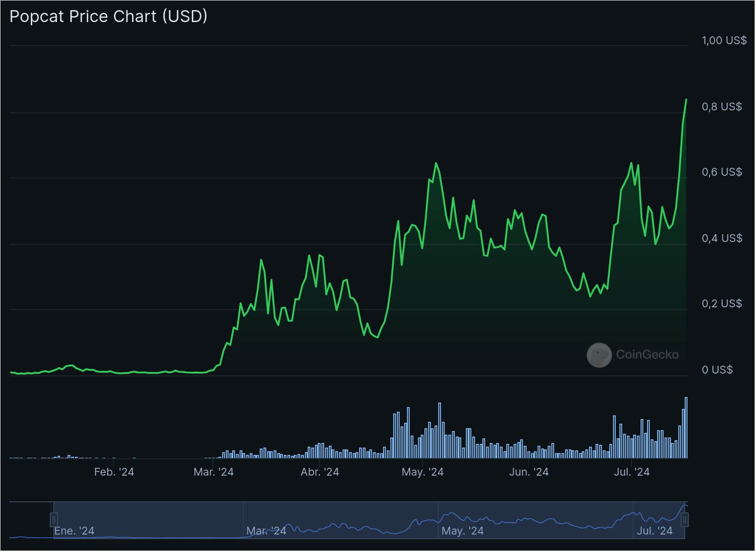Click the Ene. '24 navigator label
The height and width of the screenshot is (552, 756).
[x=74, y=531]
